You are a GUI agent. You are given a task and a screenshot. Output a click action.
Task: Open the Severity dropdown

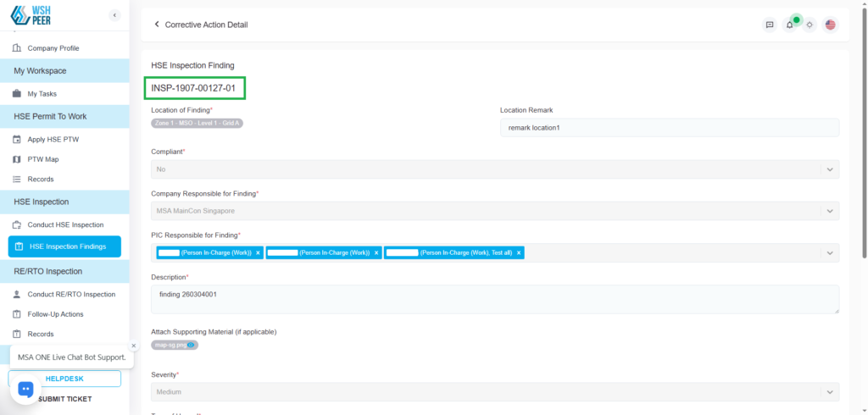click(x=828, y=392)
